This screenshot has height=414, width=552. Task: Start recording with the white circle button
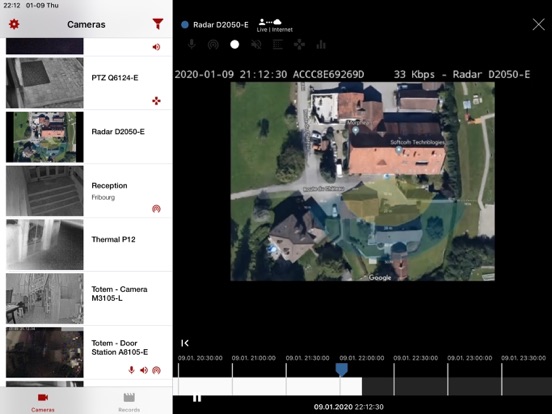click(234, 44)
